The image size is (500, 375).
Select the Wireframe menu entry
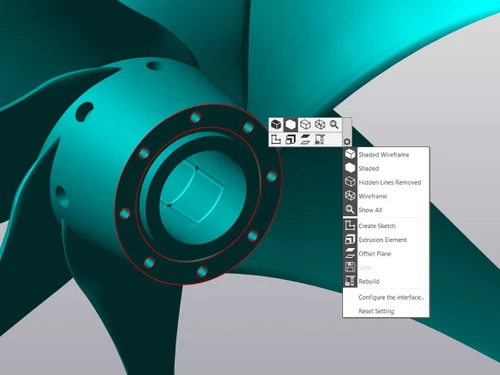(x=386, y=196)
